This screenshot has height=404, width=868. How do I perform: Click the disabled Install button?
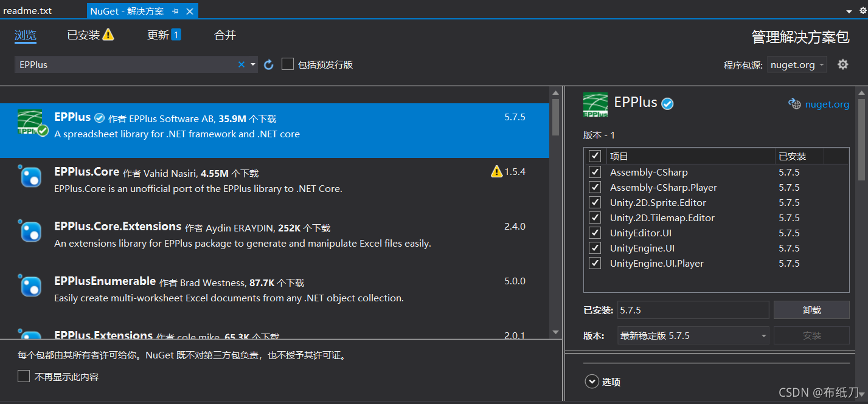point(811,335)
